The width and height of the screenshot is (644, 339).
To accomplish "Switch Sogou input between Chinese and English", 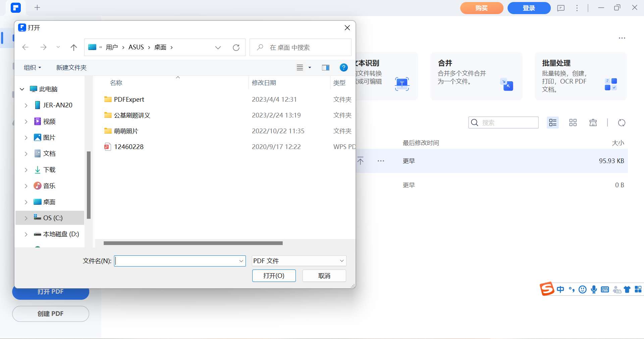I will (x=560, y=289).
